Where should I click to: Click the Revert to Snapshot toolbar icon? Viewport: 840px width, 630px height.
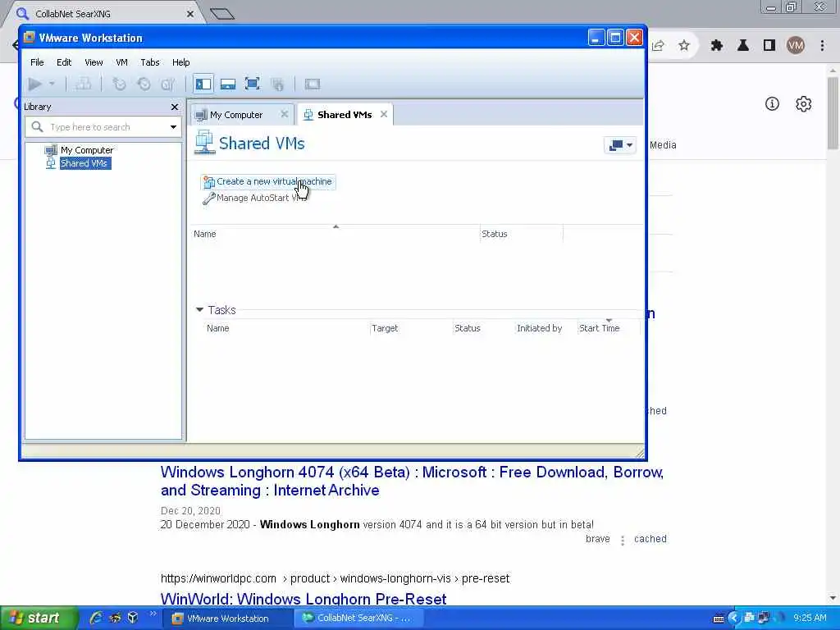pos(144,84)
